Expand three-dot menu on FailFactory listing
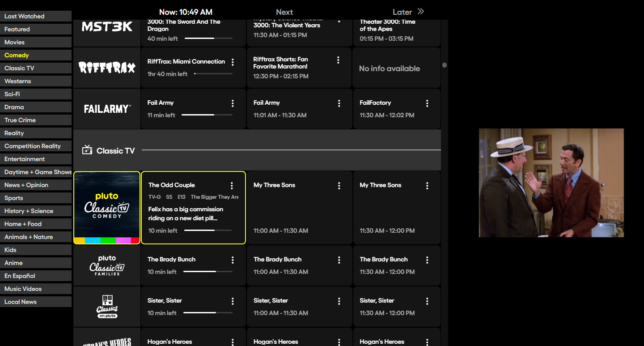 [427, 103]
